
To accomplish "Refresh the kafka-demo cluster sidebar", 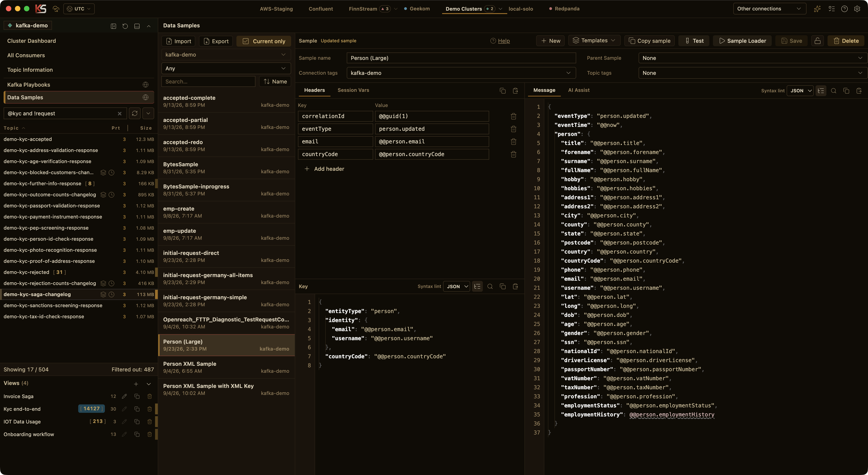I will tap(125, 26).
